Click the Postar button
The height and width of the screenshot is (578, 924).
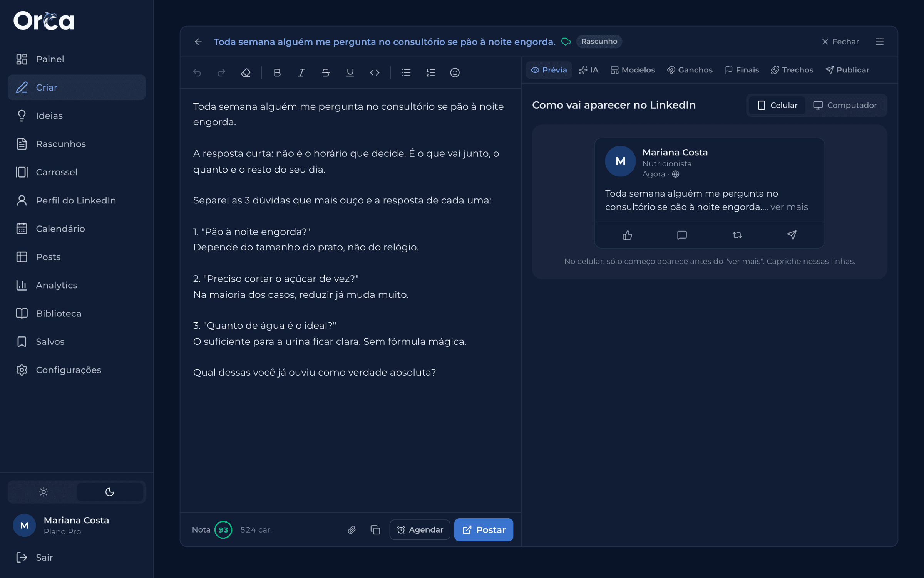484,530
